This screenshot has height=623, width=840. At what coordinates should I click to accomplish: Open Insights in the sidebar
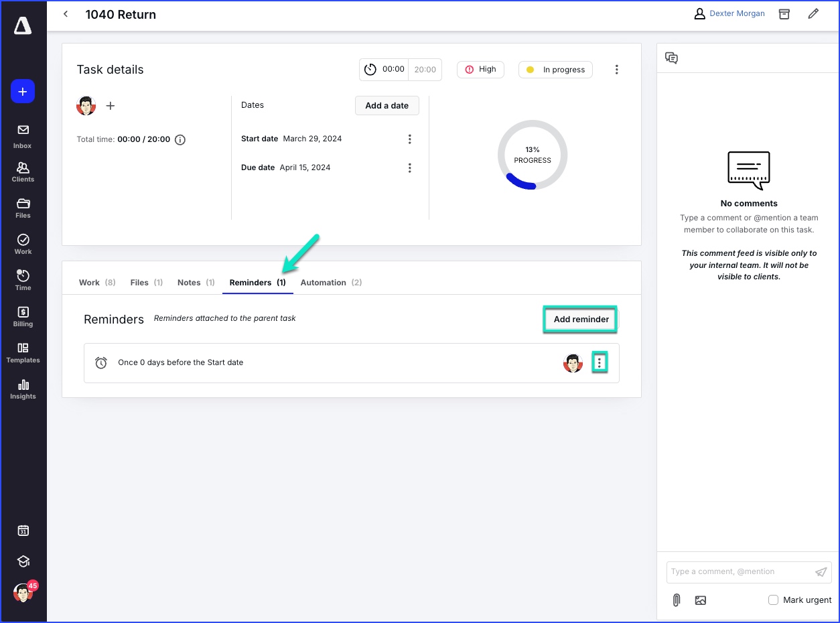pyautogui.click(x=23, y=389)
